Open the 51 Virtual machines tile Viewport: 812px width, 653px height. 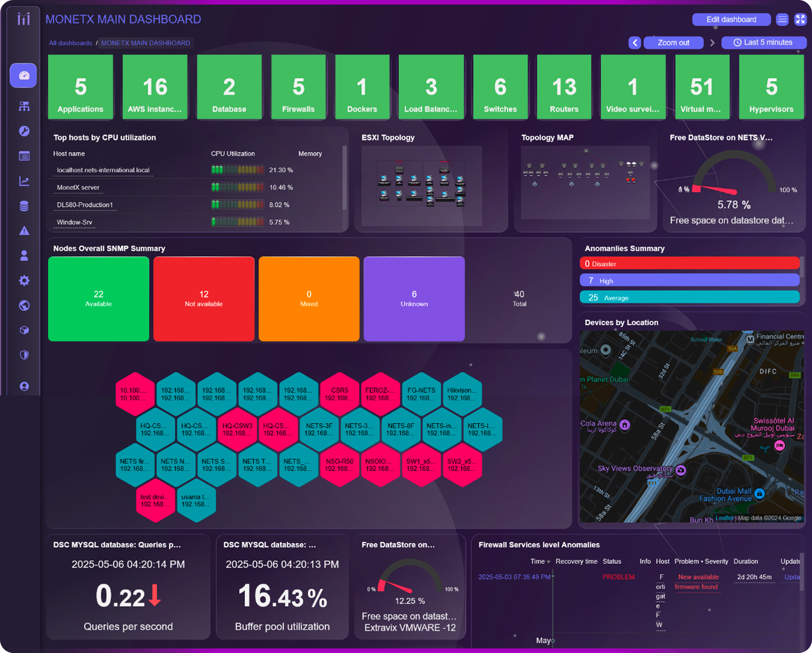702,87
